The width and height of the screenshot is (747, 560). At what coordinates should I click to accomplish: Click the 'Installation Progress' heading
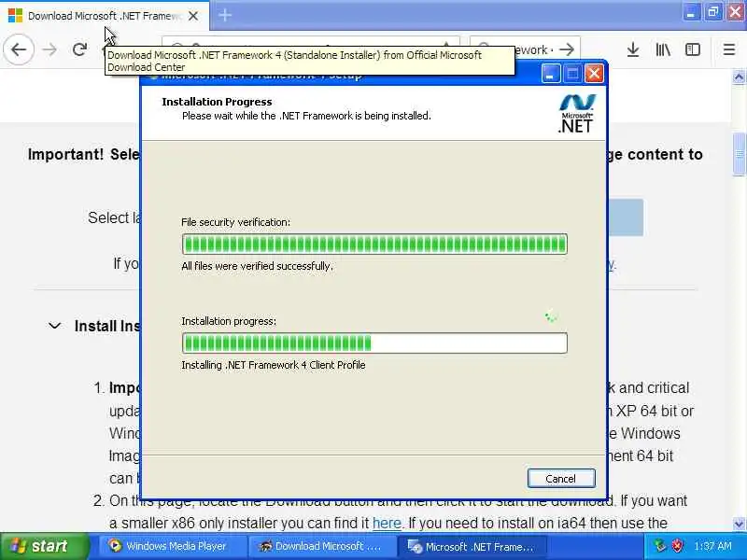pyautogui.click(x=217, y=102)
